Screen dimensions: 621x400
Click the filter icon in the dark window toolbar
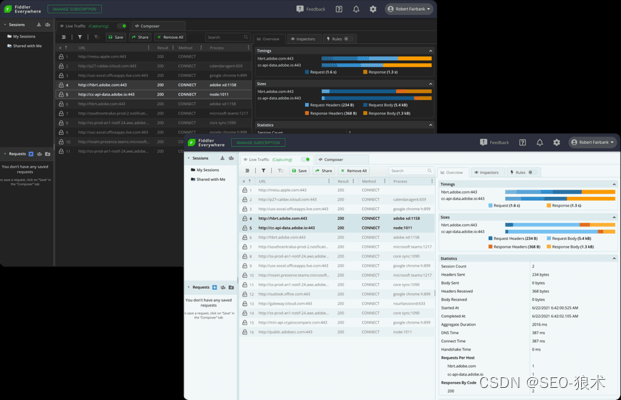click(x=80, y=37)
